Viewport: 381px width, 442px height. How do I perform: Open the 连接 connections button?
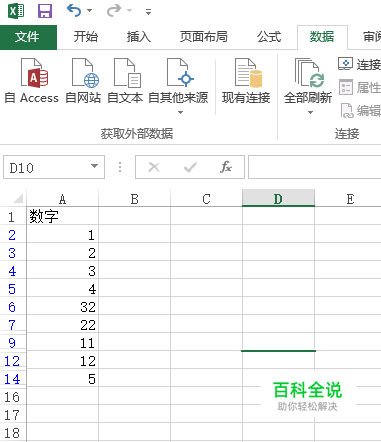pos(359,64)
